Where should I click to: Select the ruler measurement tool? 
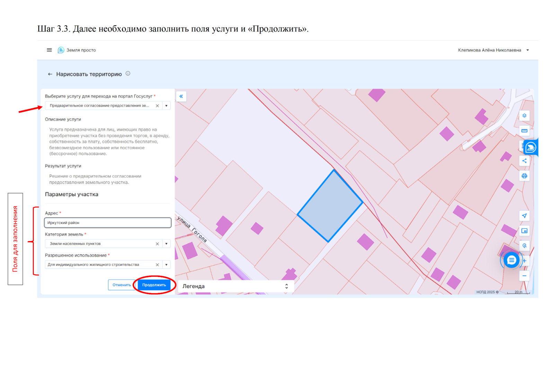(524, 131)
